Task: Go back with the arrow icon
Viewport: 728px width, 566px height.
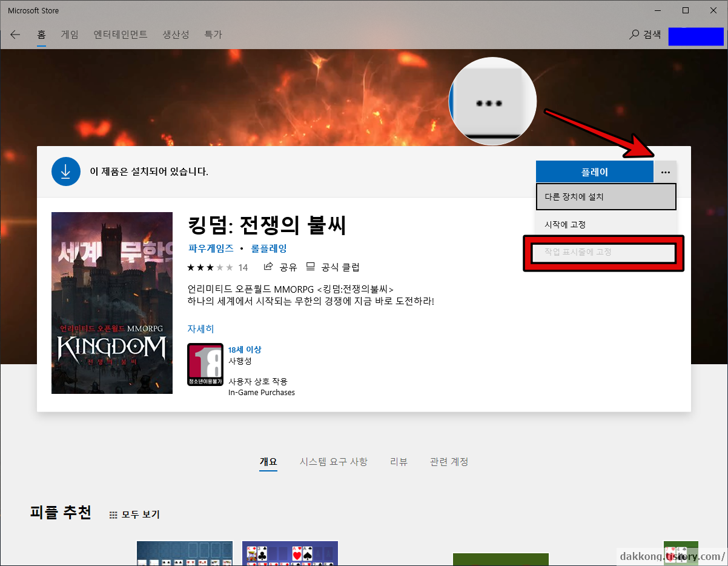Action: pyautogui.click(x=15, y=35)
